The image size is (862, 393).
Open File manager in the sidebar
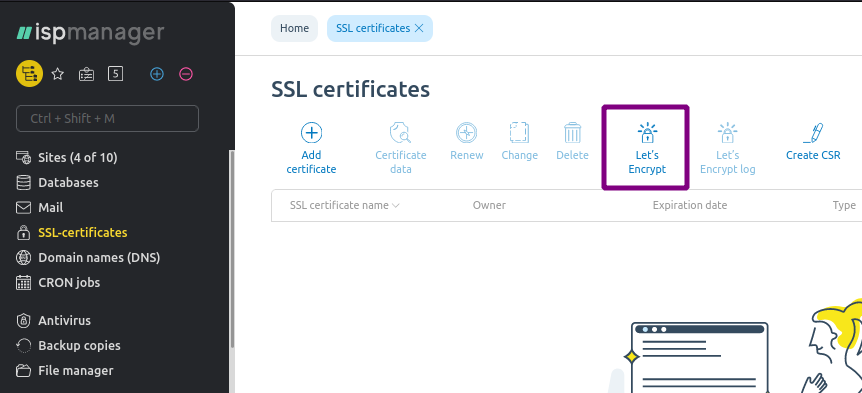[x=76, y=370]
